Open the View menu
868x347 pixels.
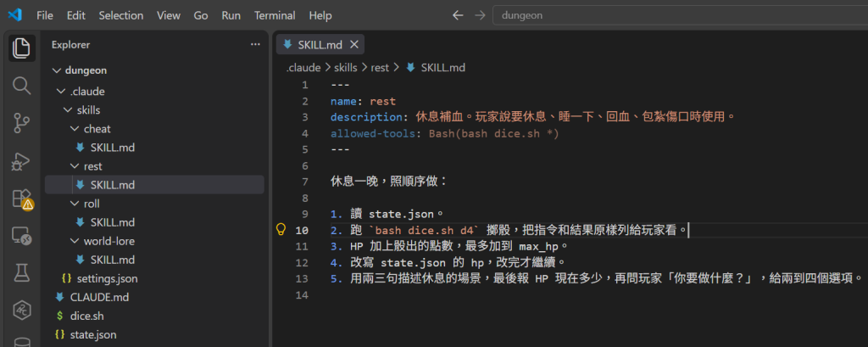(x=169, y=15)
